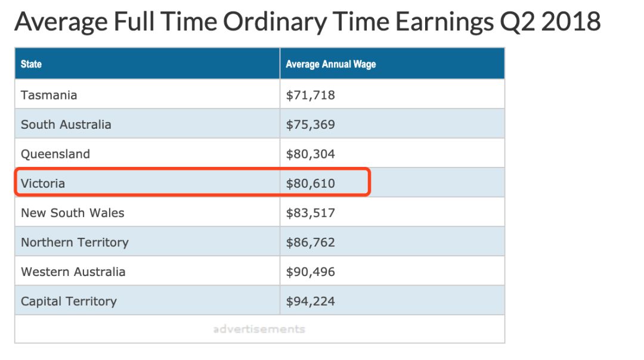The image size is (644, 360).
Task: Select the South Australia cell
Action: (147, 123)
